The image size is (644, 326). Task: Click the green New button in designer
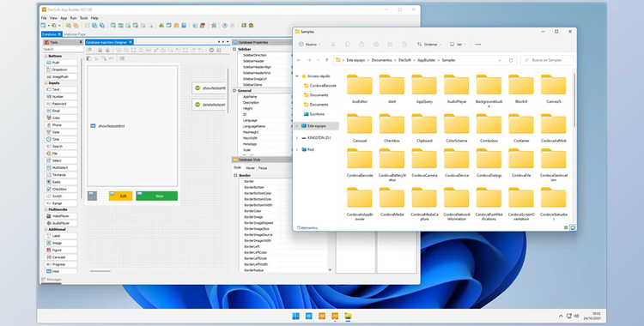pos(157,196)
